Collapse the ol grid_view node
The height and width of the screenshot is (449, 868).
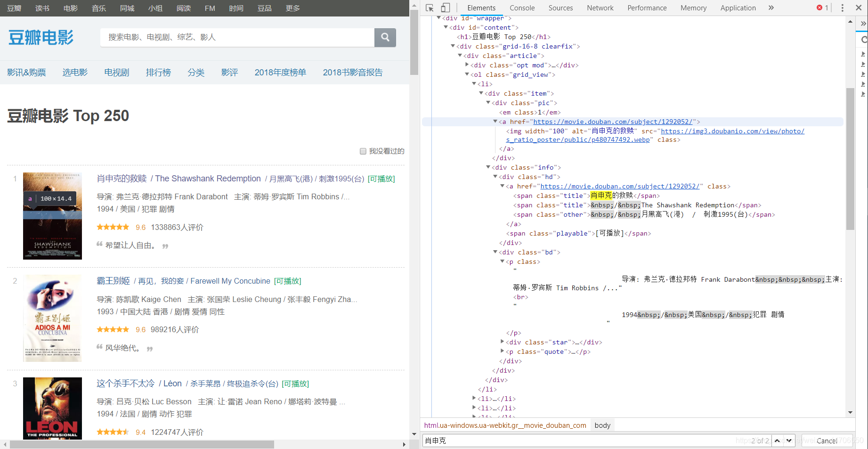[x=467, y=74]
